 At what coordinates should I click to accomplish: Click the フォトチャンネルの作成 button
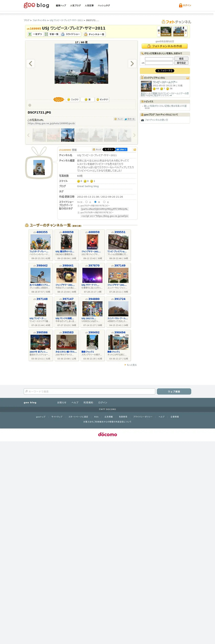click(x=164, y=46)
